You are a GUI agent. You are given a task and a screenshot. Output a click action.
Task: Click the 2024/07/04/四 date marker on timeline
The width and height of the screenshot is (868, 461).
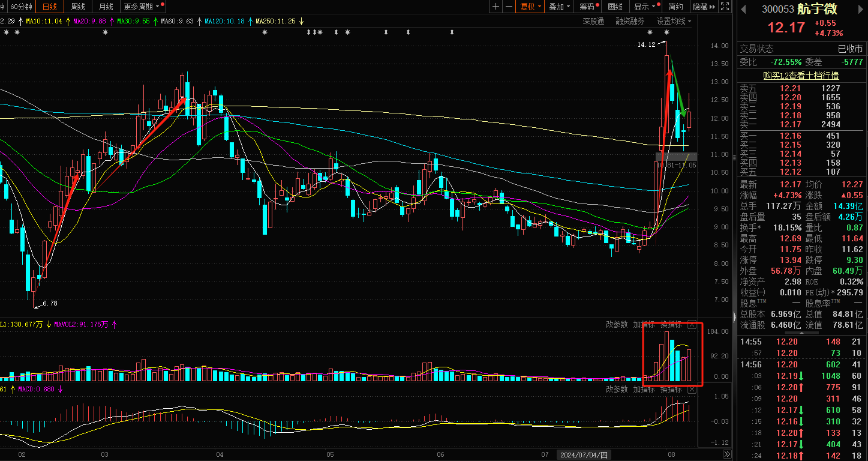pyautogui.click(x=584, y=455)
